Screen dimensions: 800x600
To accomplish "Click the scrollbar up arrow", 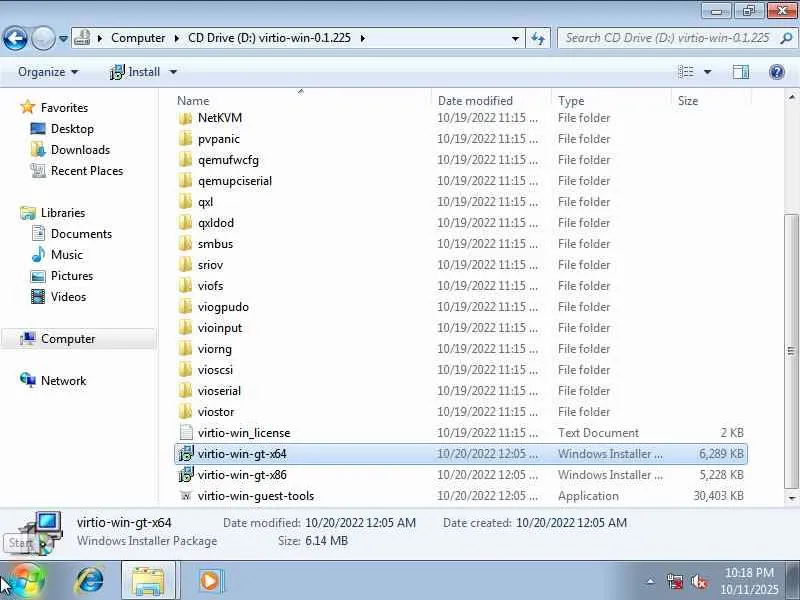I will 791,96.
